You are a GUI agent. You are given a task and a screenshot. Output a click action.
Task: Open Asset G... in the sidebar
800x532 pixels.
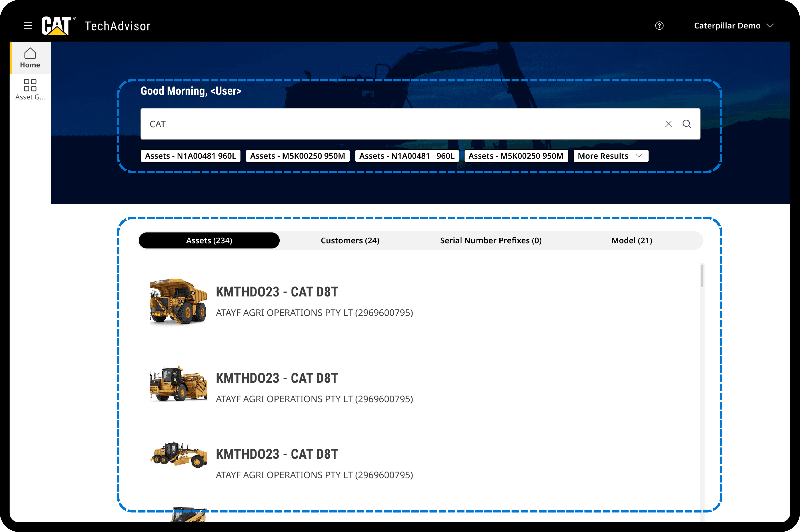click(30, 90)
